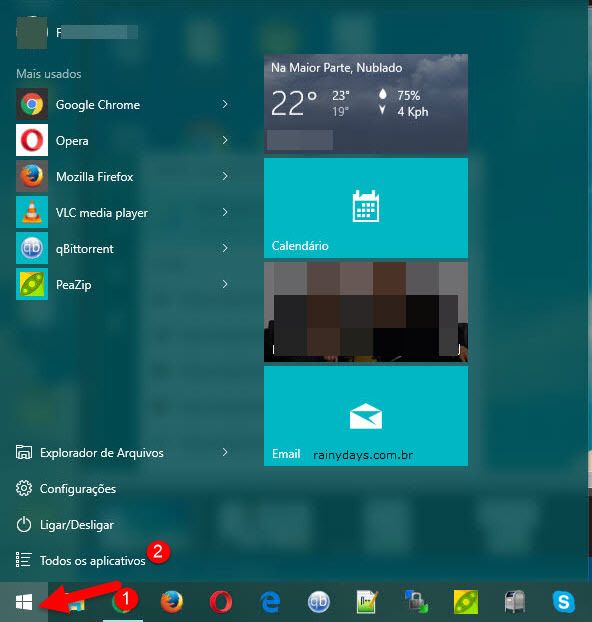The width and height of the screenshot is (592, 622).
Task: Click the Windows Start button
Action: [24, 602]
